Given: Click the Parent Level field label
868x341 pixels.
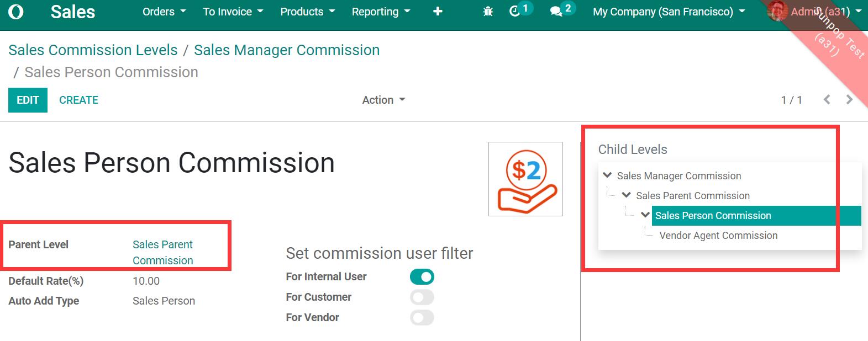Looking at the screenshot, I should (x=39, y=244).
